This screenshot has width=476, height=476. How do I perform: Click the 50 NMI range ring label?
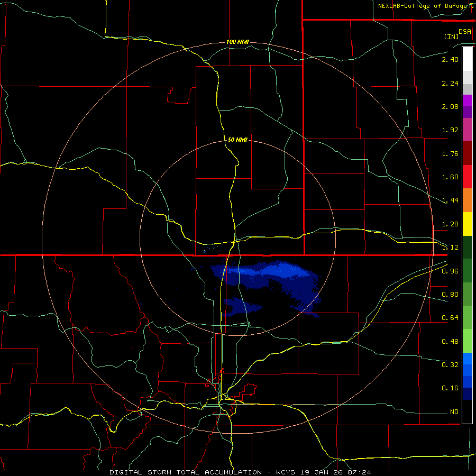point(237,140)
